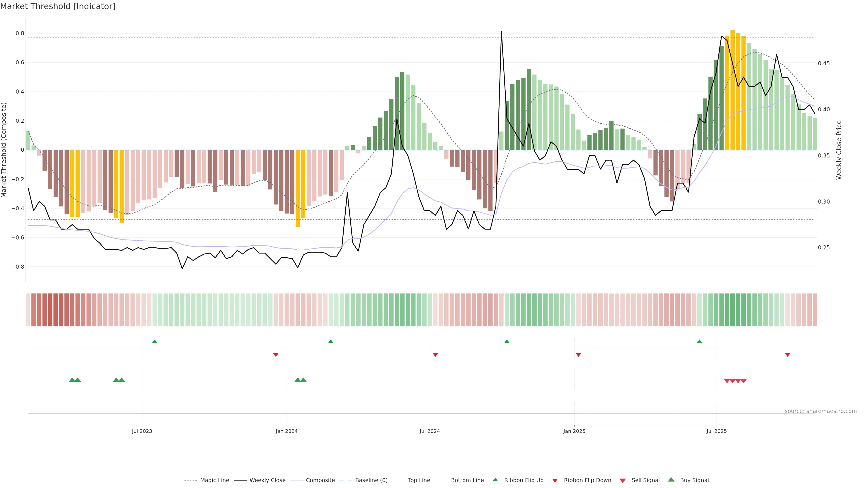Click the Ribbon Flip Up marker before Jul 2025
This screenshot has height=488, width=868.
click(700, 342)
